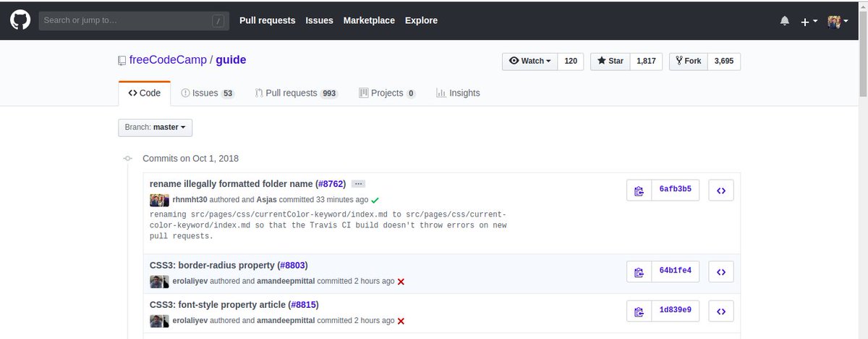View the 3,695 forks count
Viewport: 868px width, 339px height.
[723, 61]
